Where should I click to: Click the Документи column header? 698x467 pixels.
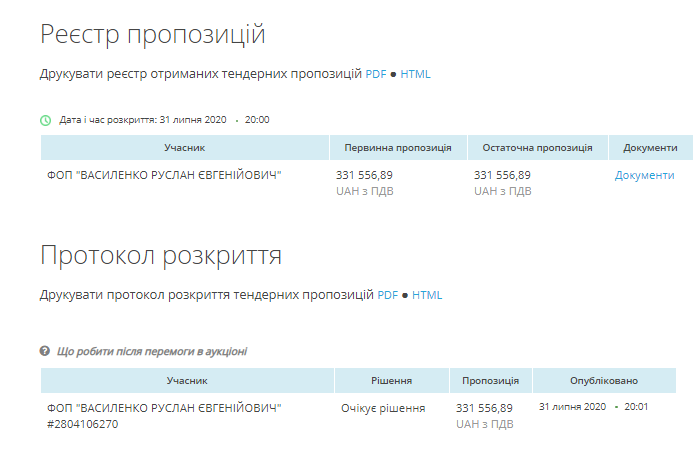650,148
